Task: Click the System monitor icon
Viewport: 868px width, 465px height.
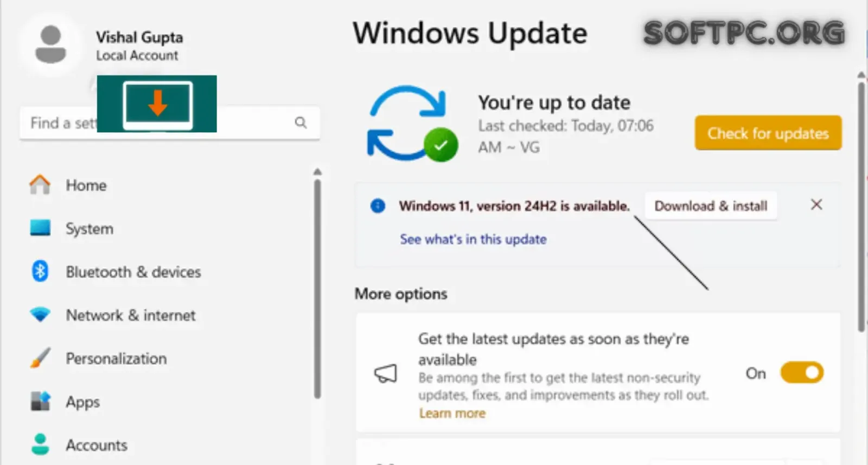Action: 40,228
